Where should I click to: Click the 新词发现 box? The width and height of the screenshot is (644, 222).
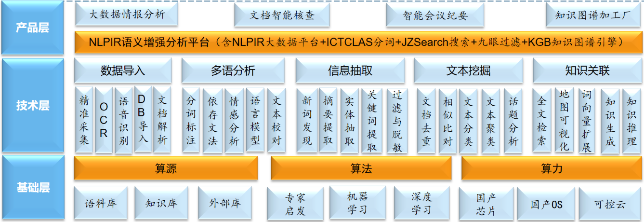pos(306,121)
